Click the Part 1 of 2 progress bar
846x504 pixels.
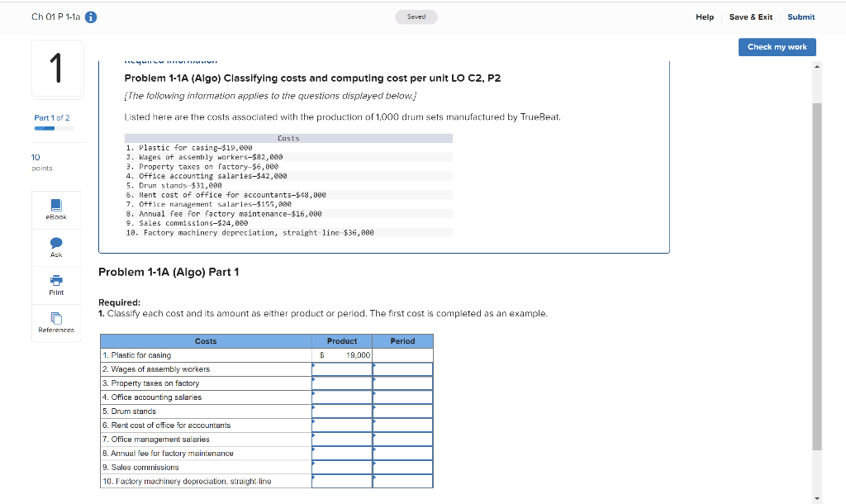(x=54, y=128)
